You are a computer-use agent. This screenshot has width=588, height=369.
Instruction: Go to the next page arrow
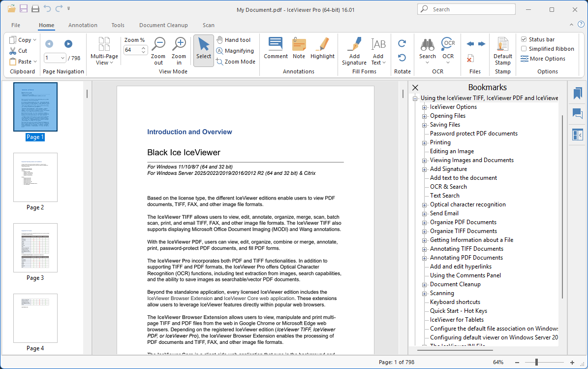68,44
